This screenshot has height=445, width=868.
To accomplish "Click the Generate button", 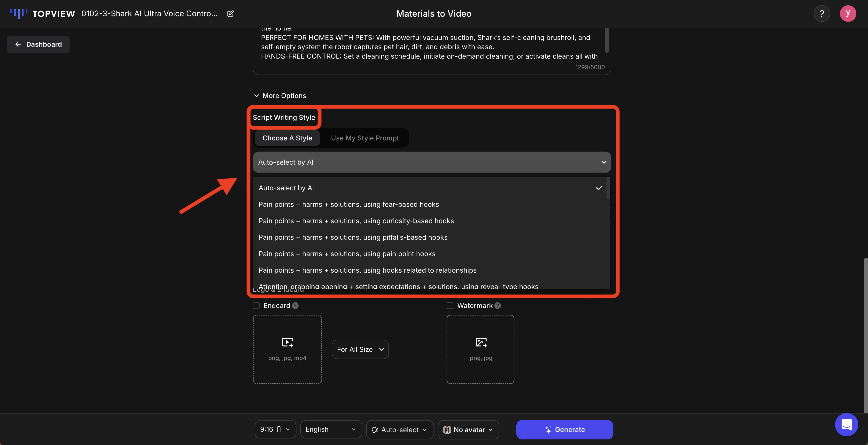I will pyautogui.click(x=564, y=430).
